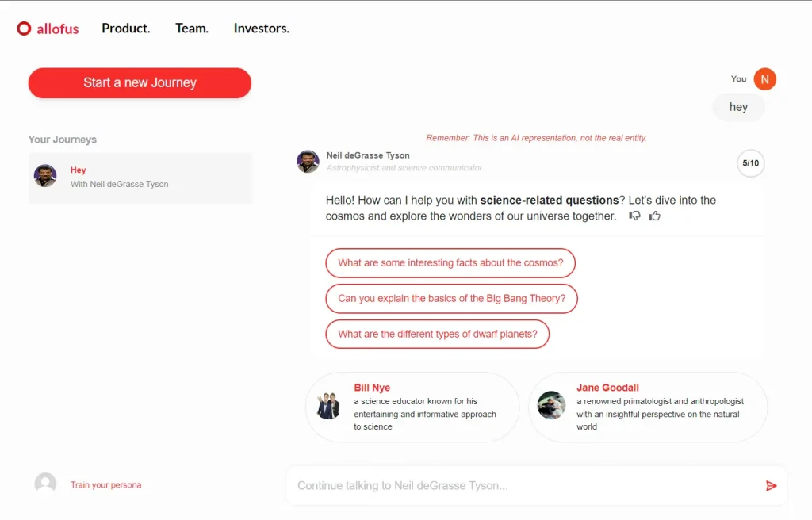Open the Product menu
The height and width of the screenshot is (520, 812).
(125, 29)
